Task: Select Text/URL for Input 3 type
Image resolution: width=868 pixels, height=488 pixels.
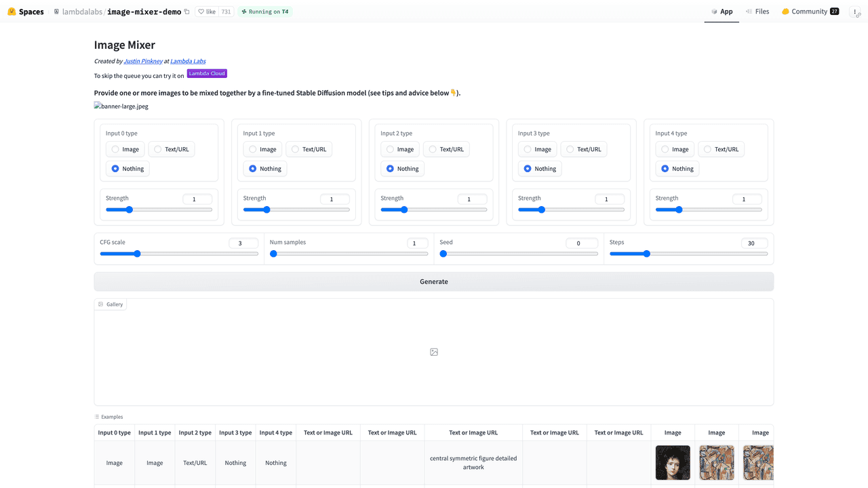Action: pos(583,149)
